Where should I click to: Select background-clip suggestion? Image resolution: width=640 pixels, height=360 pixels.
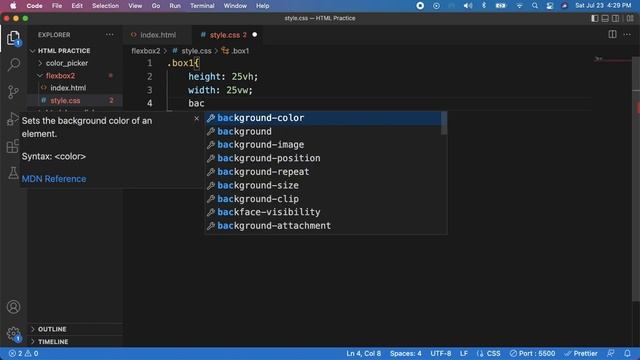322,199
